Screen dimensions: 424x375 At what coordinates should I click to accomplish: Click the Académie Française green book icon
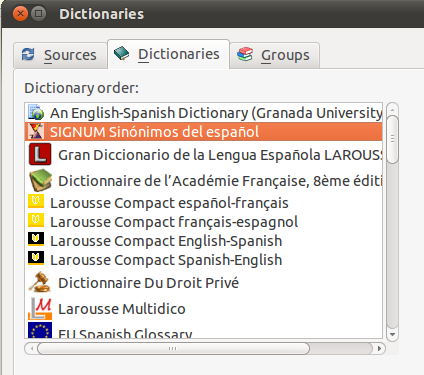tap(40, 180)
